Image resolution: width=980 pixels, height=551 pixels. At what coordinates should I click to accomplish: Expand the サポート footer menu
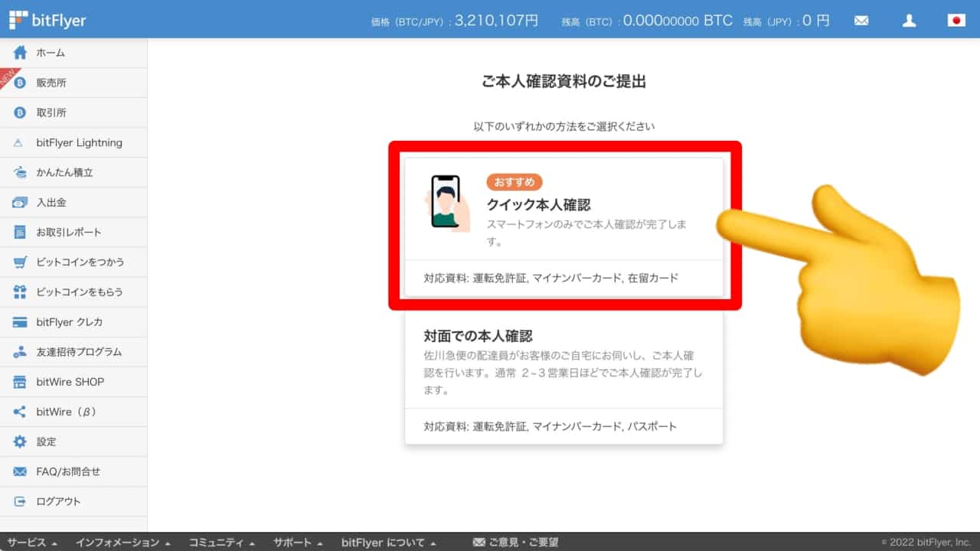298,543
